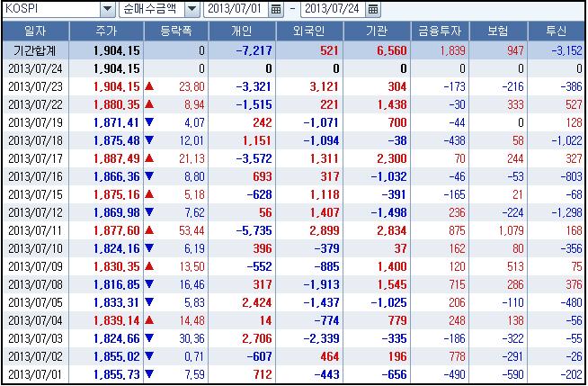The image size is (588, 386).
Task: Select the 2013/07/04 date cell
Action: 36,320
